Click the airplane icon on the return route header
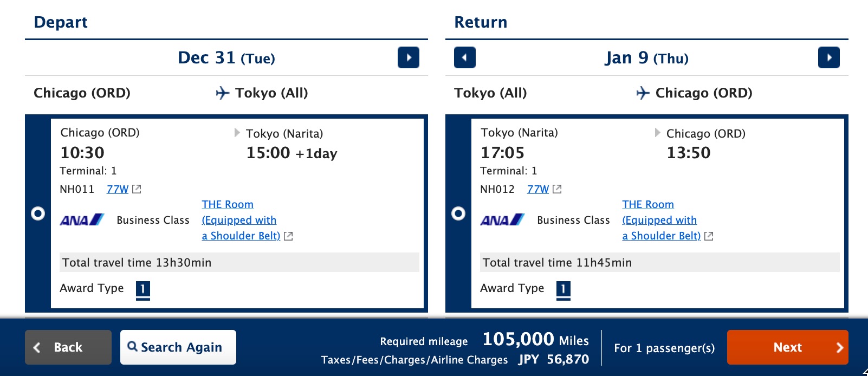Image resolution: width=868 pixels, height=376 pixels. pos(643,93)
